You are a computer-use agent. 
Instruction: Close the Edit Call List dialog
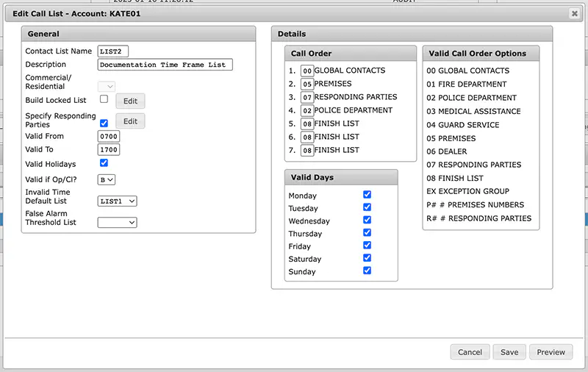pyautogui.click(x=574, y=14)
